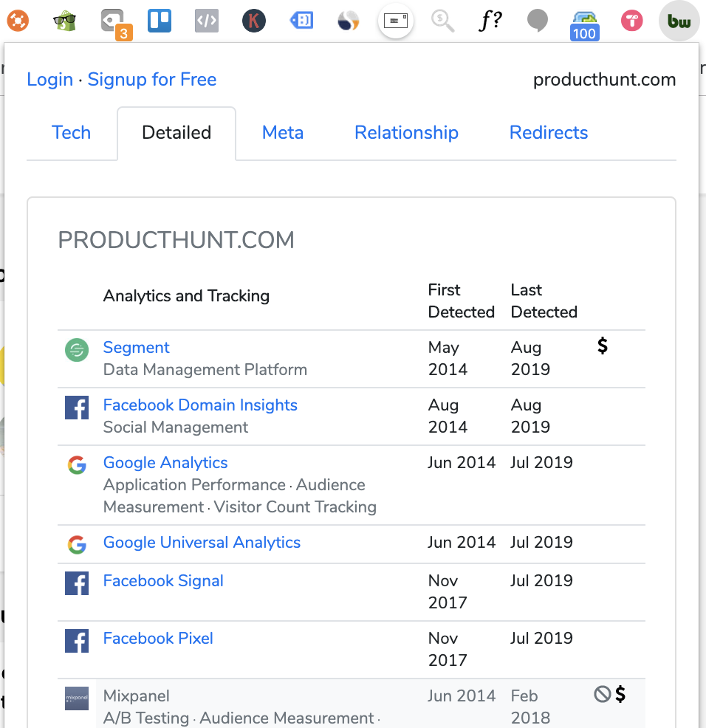Click the Feb 2018 last detected date
The image size is (706, 728).
click(x=530, y=707)
